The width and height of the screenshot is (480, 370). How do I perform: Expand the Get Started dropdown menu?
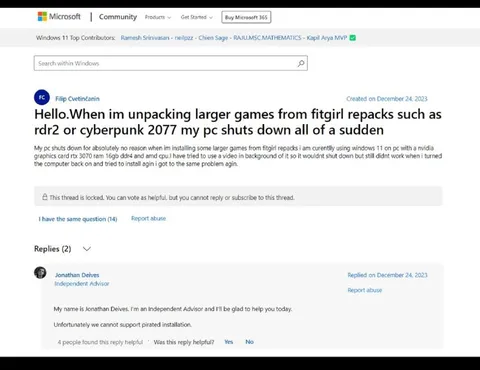click(x=196, y=17)
